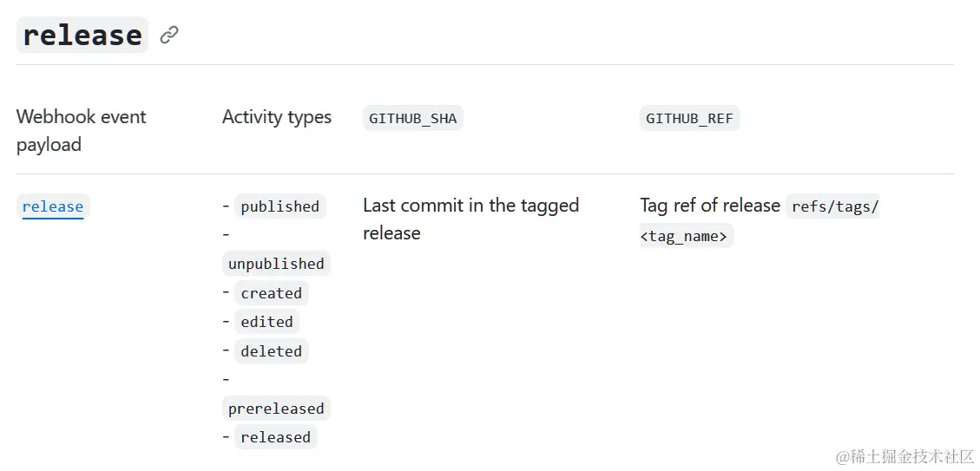Select the published activity type code

pos(280,206)
